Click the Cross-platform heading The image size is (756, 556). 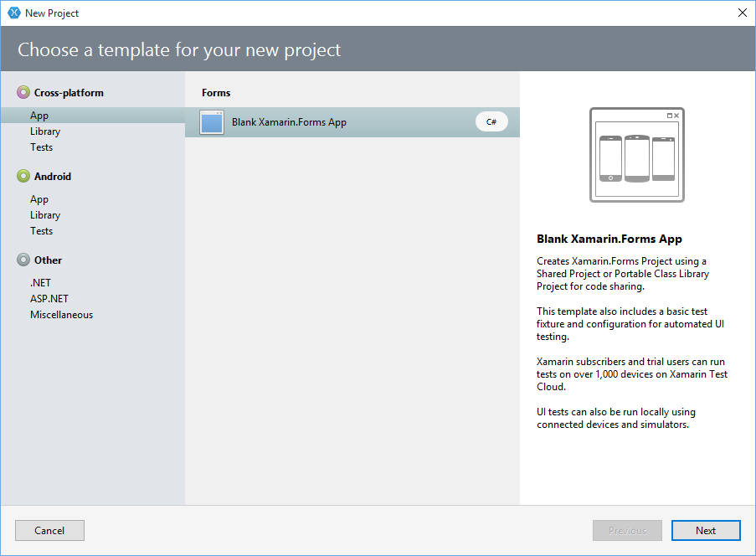click(69, 93)
